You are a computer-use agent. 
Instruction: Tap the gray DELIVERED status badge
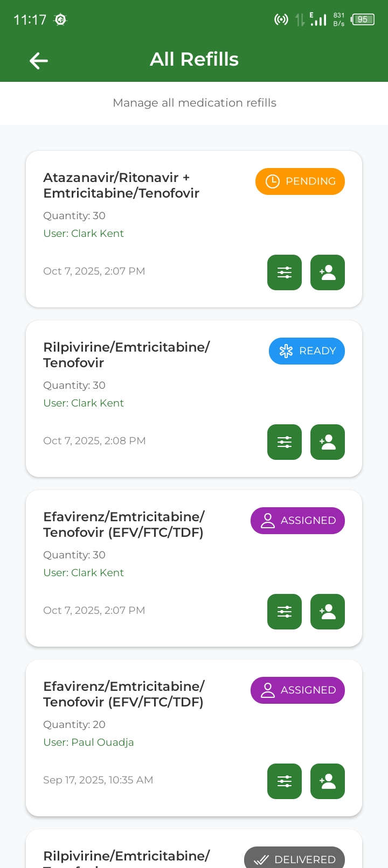coord(294,858)
